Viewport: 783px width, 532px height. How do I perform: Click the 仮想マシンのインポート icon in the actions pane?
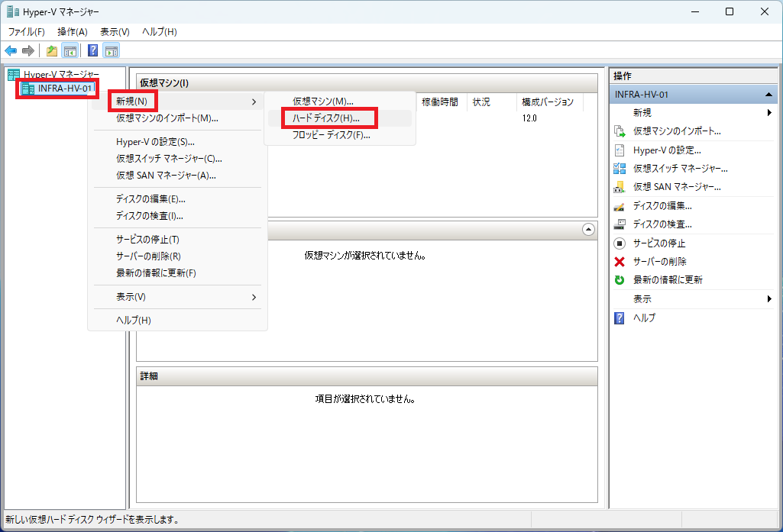[620, 131]
